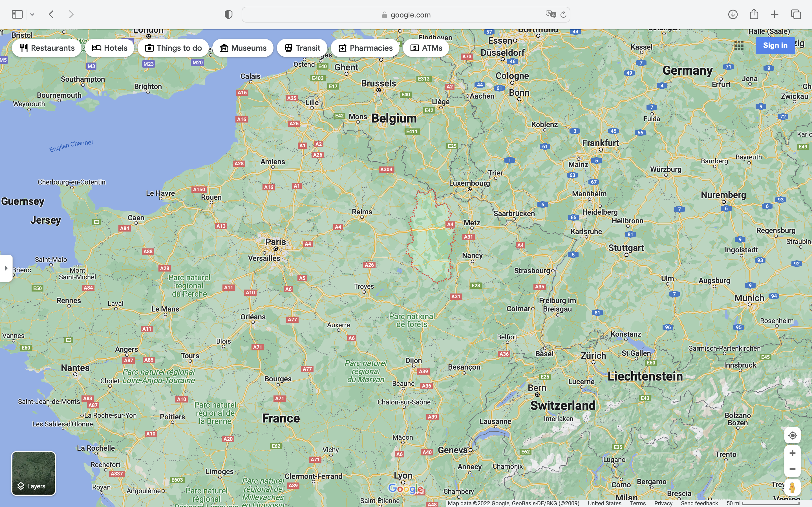Select the Museums category chip

243,48
